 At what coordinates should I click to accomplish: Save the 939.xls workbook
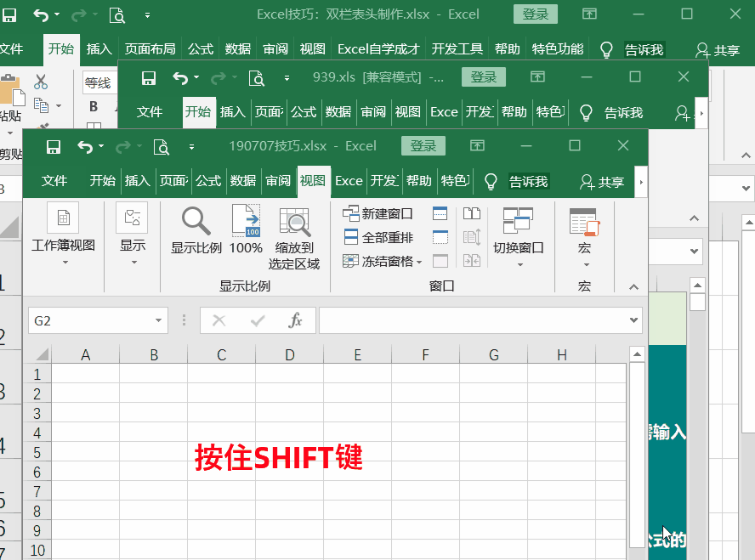point(148,78)
